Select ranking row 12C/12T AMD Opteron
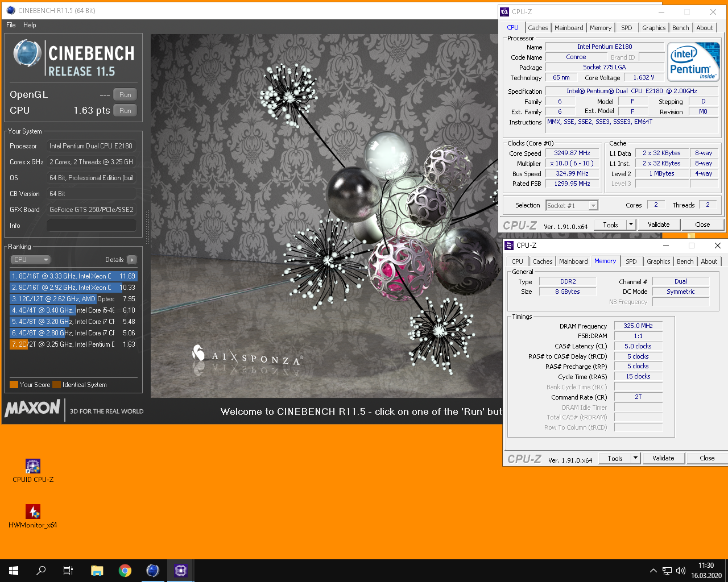The image size is (728, 582). pyautogui.click(x=73, y=299)
